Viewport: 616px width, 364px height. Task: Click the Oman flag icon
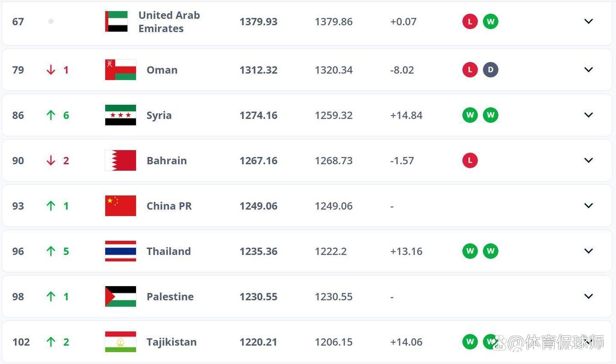[x=121, y=70]
